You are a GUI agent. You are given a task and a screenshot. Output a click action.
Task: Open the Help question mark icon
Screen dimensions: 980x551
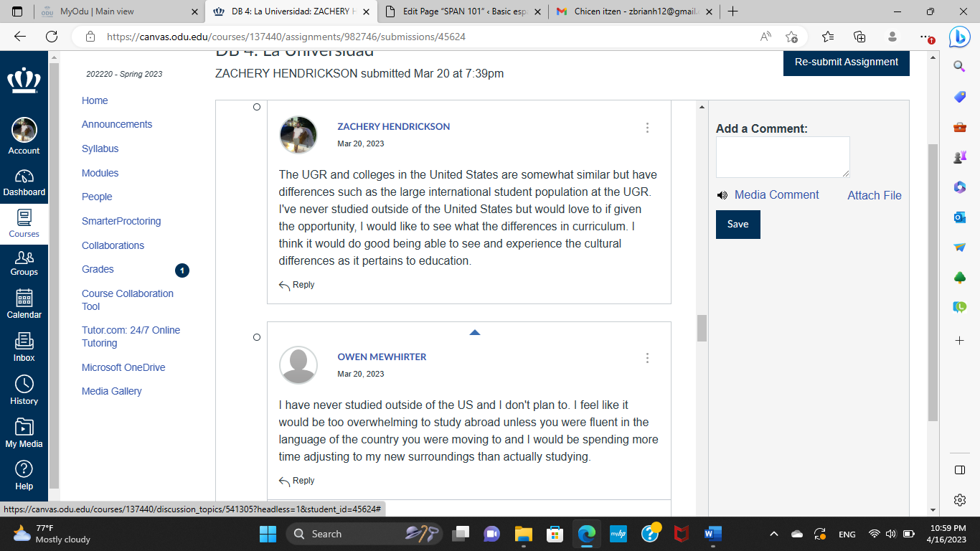click(x=24, y=469)
